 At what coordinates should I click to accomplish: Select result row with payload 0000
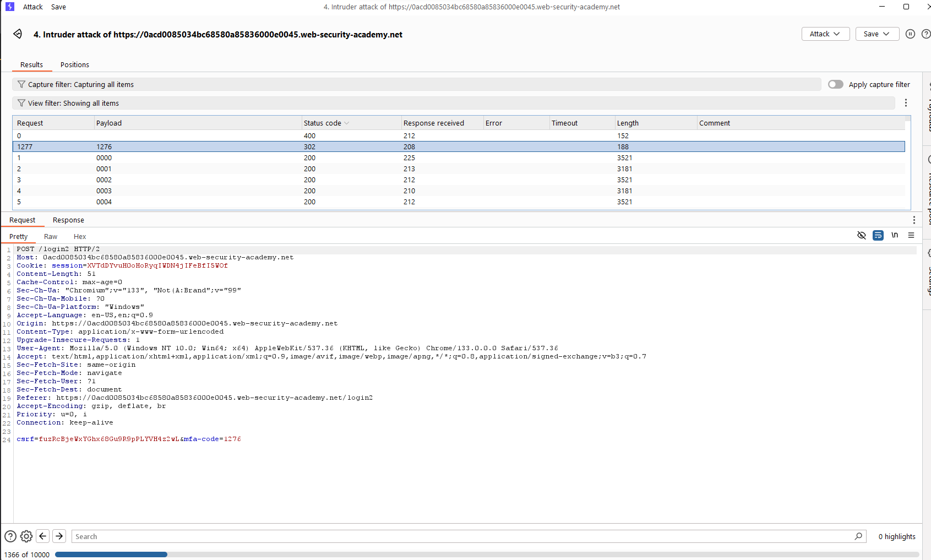pyautogui.click(x=459, y=157)
